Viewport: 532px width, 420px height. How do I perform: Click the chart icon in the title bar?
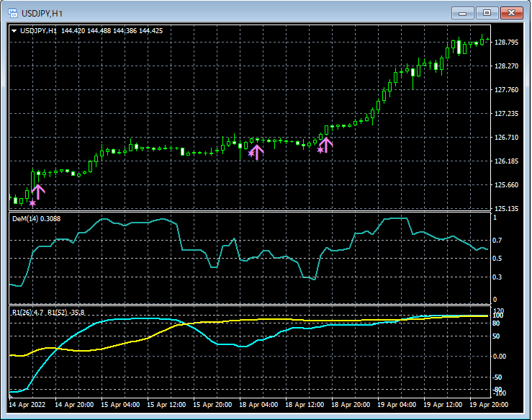pos(13,12)
